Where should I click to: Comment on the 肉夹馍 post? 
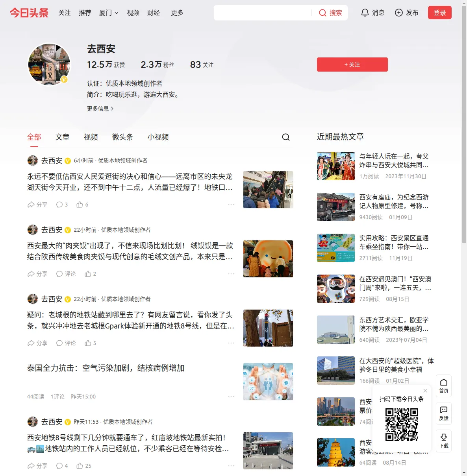66,274
